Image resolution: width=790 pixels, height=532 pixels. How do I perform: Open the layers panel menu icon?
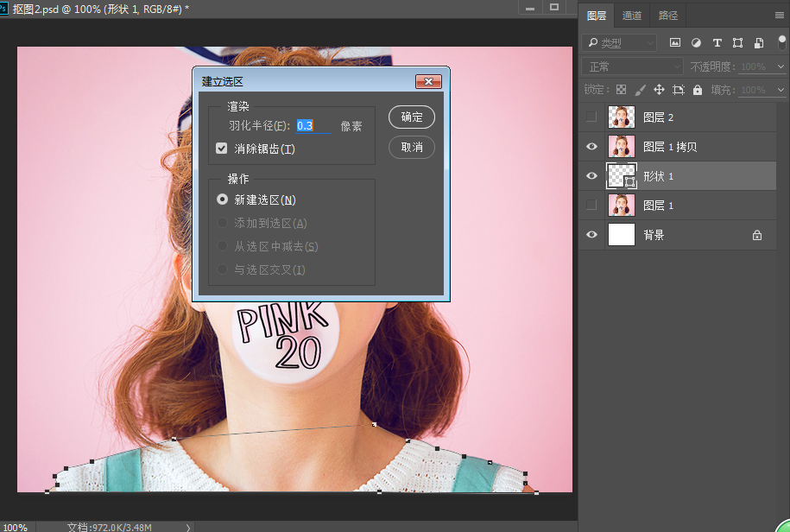(780, 16)
